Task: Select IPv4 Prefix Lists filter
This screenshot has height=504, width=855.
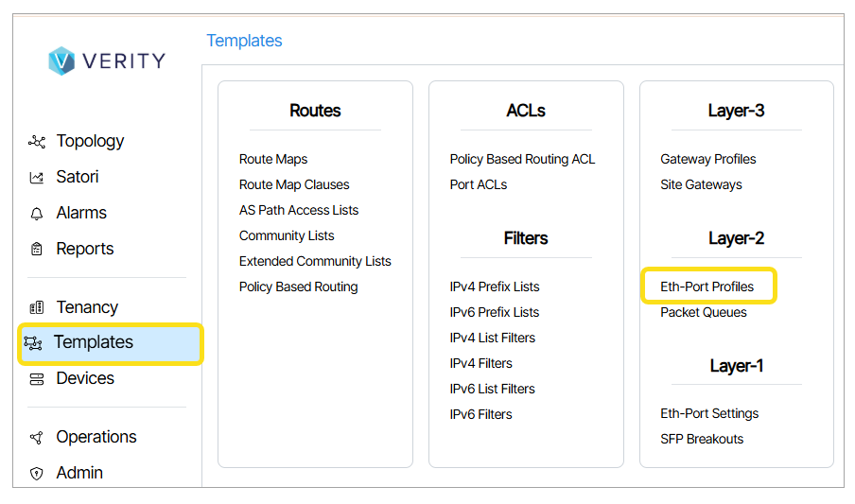Action: (x=495, y=287)
